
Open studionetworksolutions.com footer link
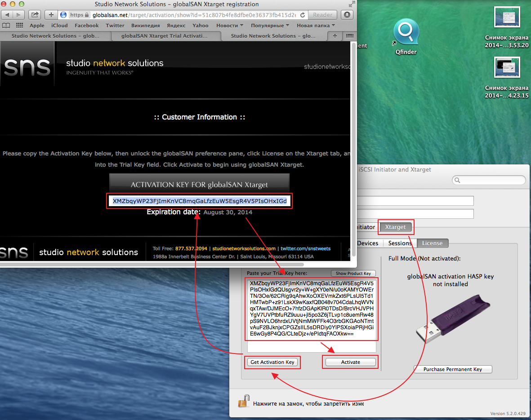click(x=244, y=248)
